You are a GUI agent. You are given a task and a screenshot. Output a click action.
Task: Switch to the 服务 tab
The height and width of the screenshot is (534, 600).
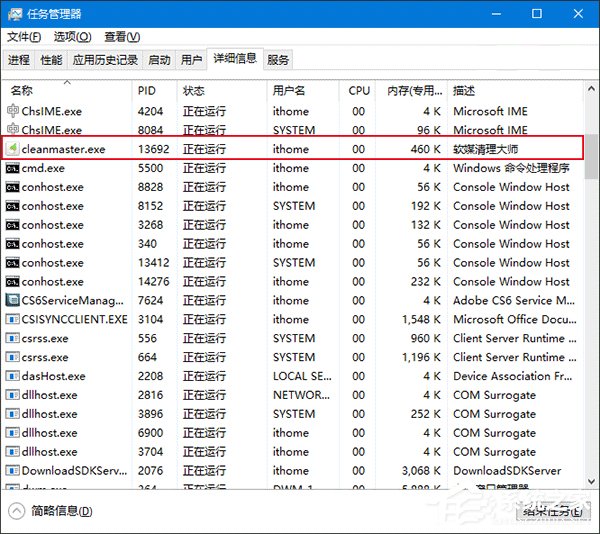point(278,60)
